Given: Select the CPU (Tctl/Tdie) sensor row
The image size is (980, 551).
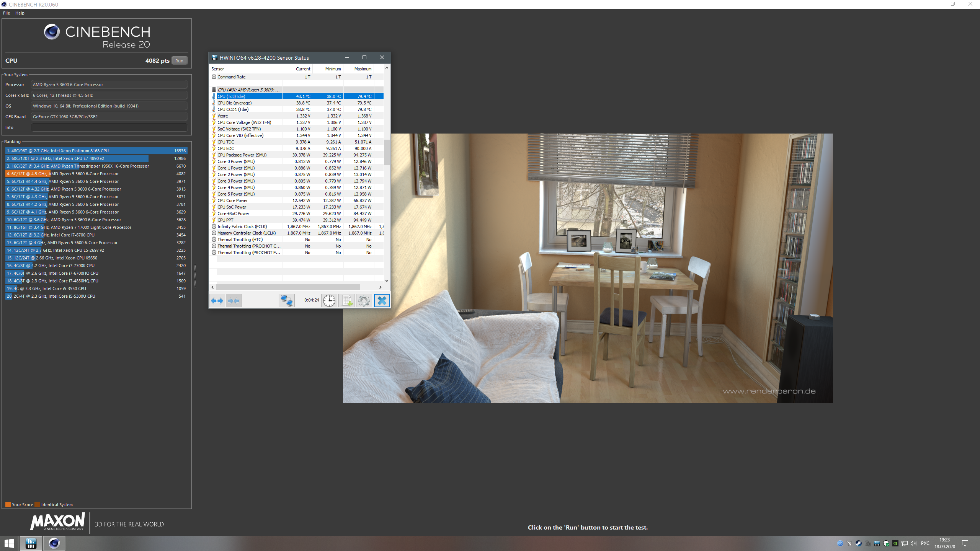Looking at the screenshot, I should click(249, 96).
